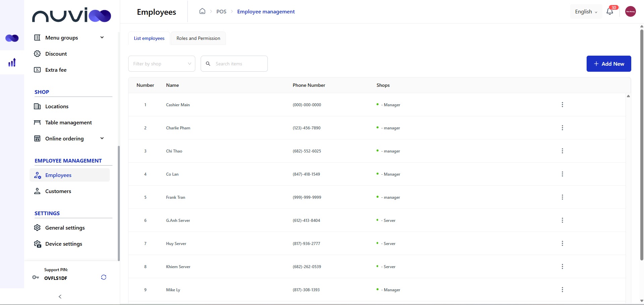Viewport: 644px width, 305px height.
Task: Click the analytics chart icon in the mini sidebar
Action: [x=12, y=62]
